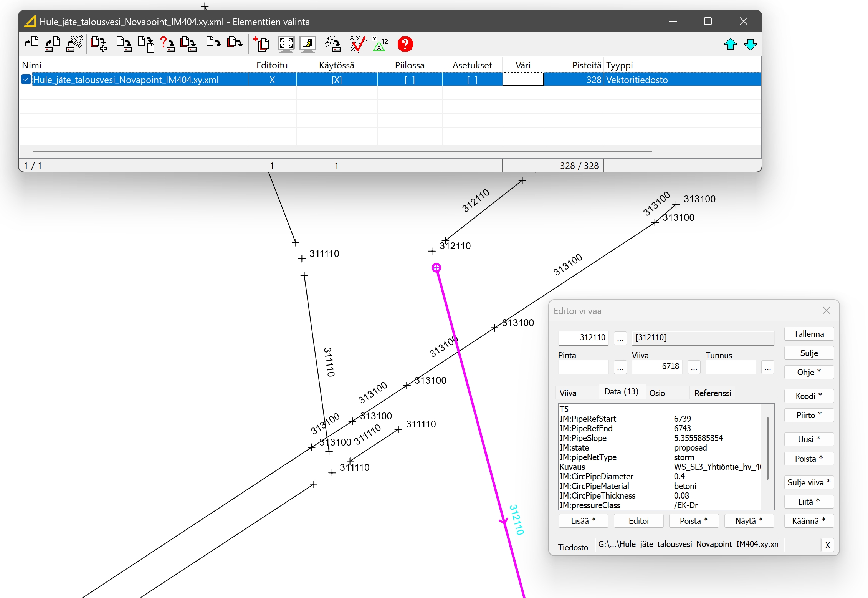The image size is (868, 598).
Task: Open the white Väri color cell
Action: 523,80
